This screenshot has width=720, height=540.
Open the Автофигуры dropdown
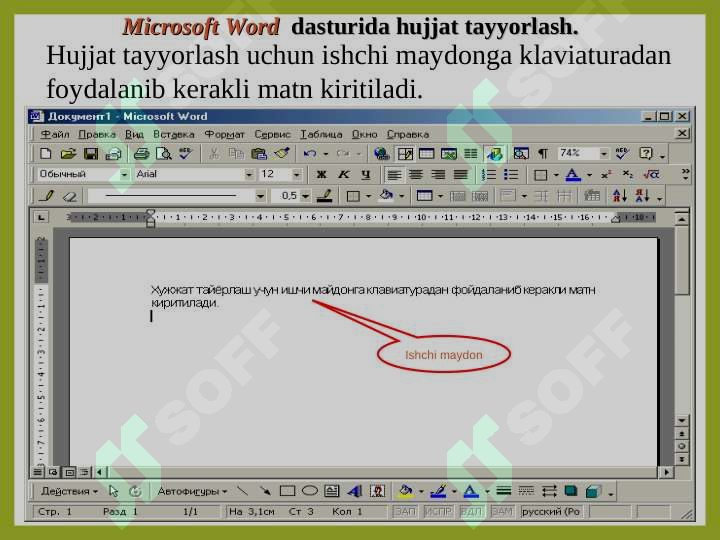click(x=192, y=491)
